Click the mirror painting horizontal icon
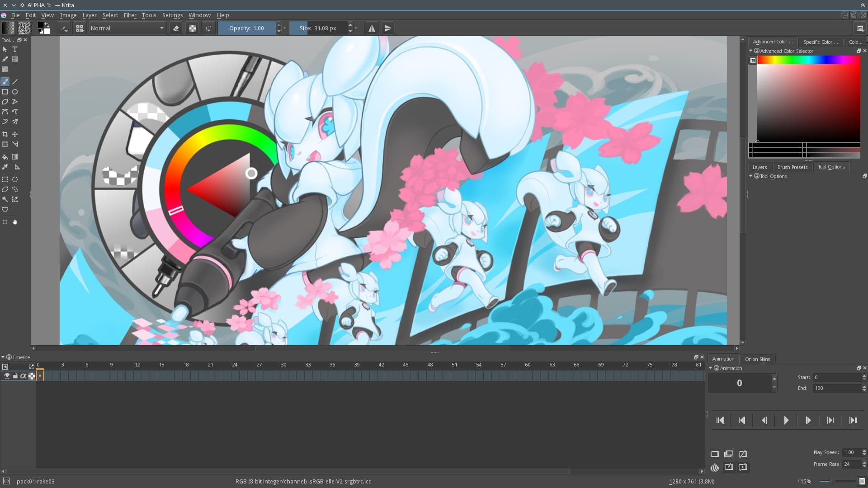 [x=371, y=28]
